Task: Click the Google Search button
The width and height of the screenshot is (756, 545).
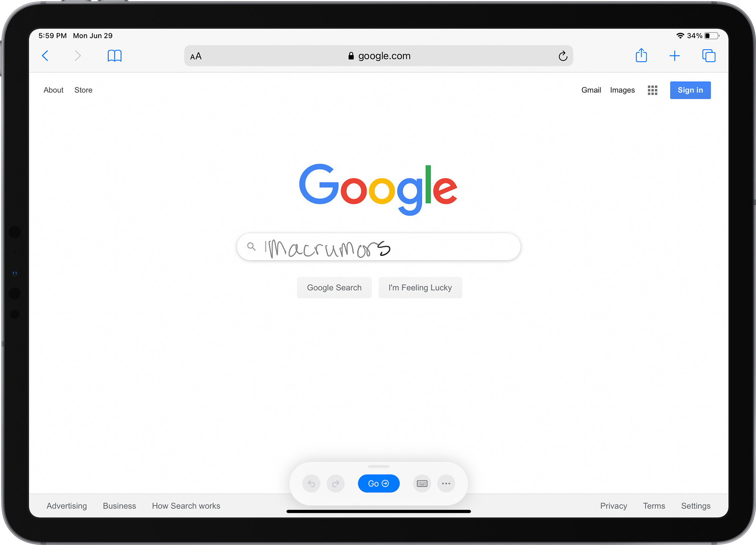Action: [x=334, y=287]
